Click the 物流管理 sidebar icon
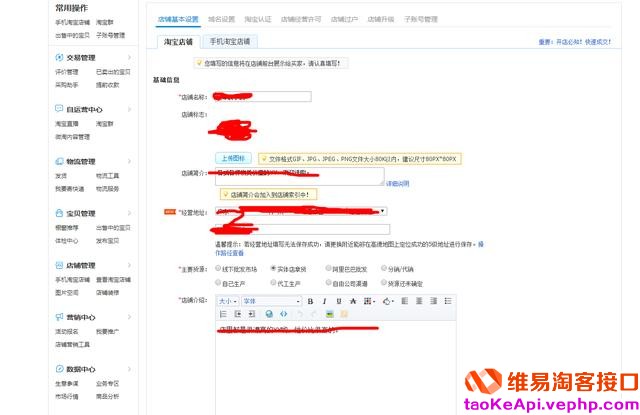640x415 pixels. [x=59, y=161]
